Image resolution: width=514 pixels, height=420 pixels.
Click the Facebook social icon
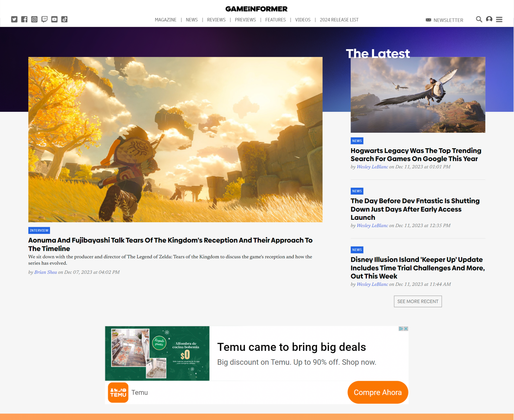(x=24, y=19)
